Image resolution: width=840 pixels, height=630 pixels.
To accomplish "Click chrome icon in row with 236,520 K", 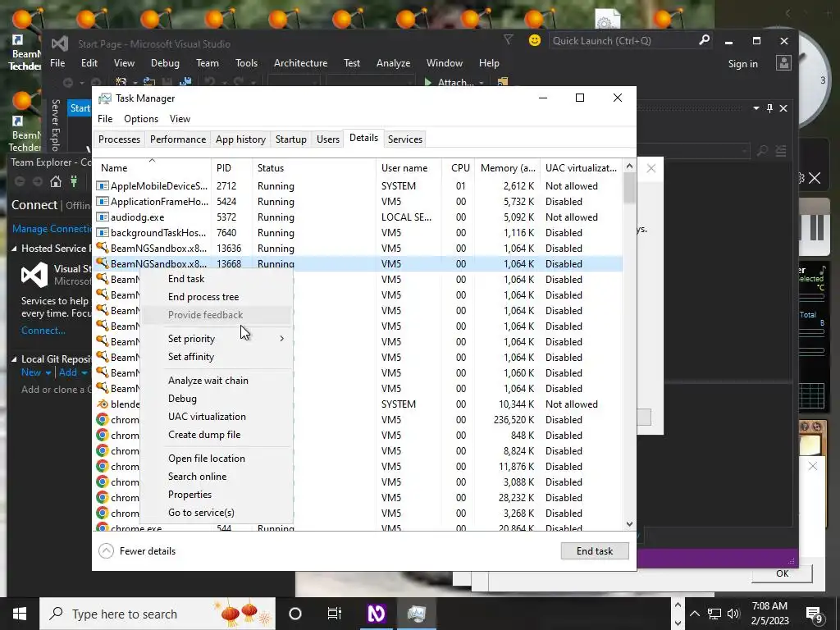I will tap(103, 419).
